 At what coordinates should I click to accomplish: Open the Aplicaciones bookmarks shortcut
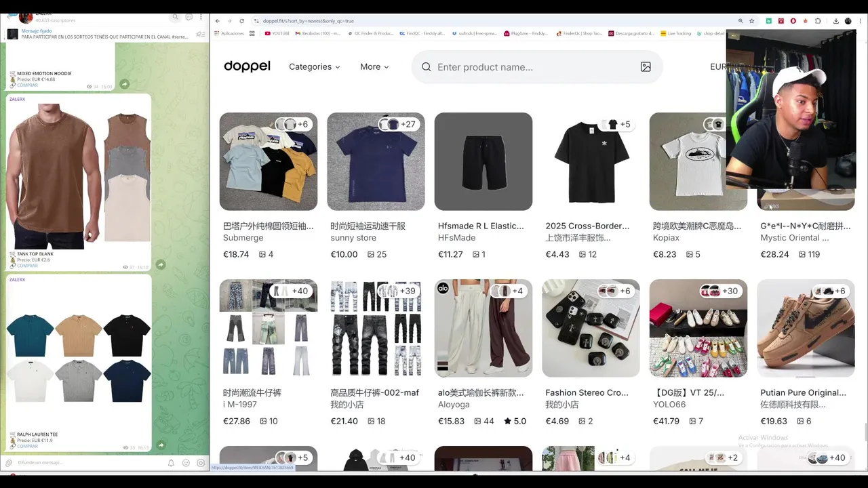click(x=229, y=33)
